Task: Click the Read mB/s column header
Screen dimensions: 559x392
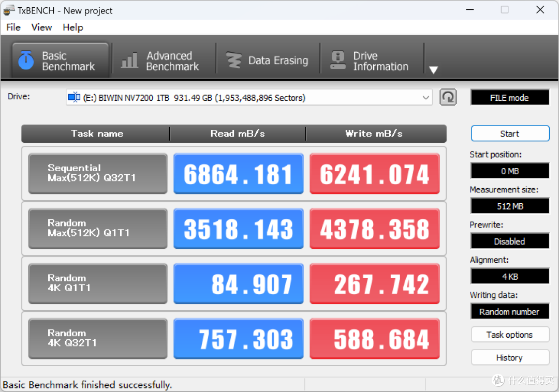Action: click(x=238, y=133)
